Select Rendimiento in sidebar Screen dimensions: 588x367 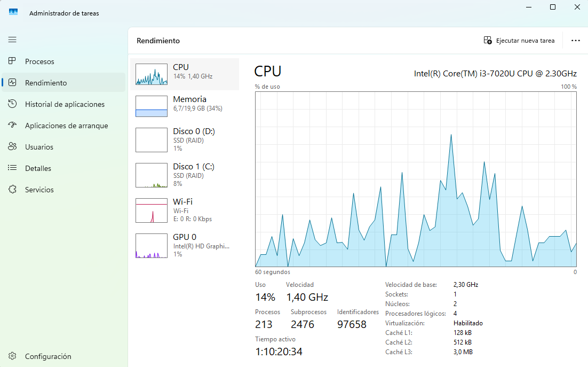[x=63, y=83]
